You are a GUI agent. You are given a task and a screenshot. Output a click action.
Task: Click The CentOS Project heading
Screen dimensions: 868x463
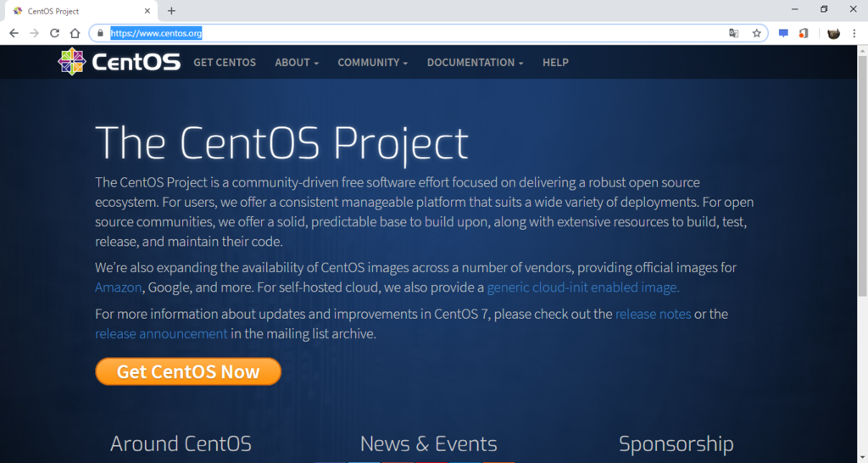281,143
